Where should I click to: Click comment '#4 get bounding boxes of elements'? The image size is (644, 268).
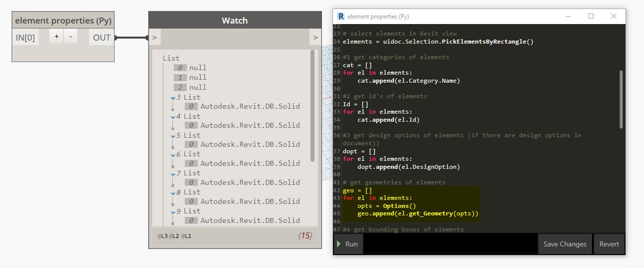pos(403,229)
